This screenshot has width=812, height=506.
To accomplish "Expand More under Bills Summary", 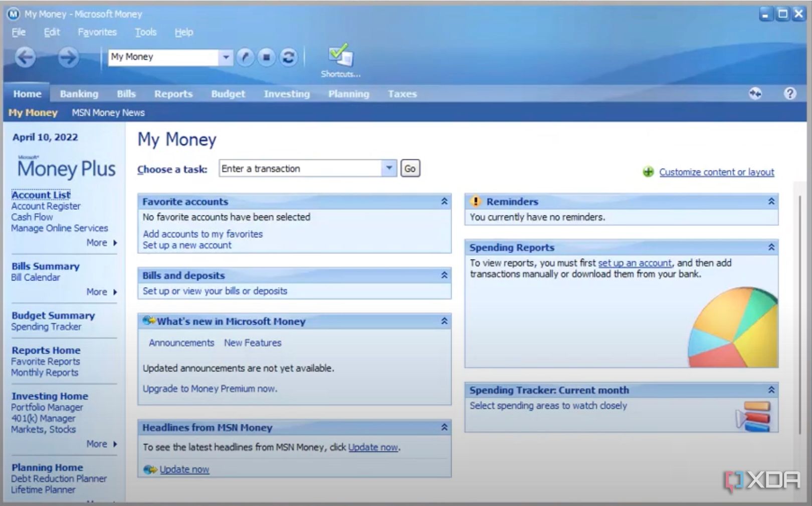I will [x=102, y=292].
